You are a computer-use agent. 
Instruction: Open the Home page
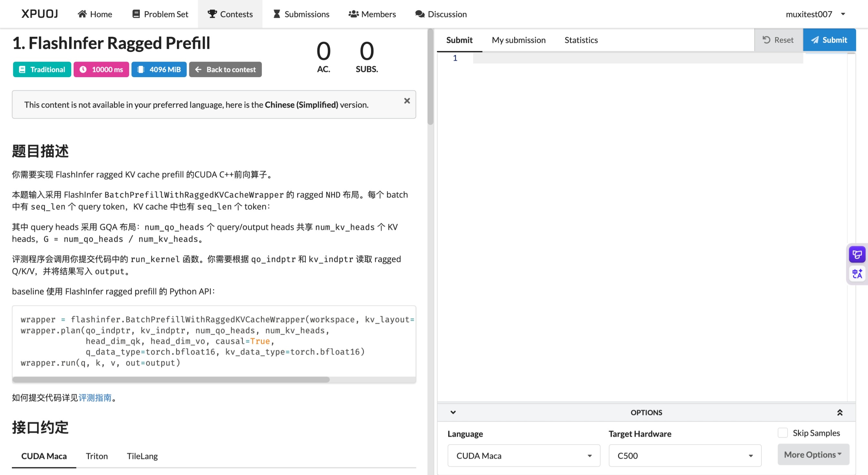pos(95,14)
